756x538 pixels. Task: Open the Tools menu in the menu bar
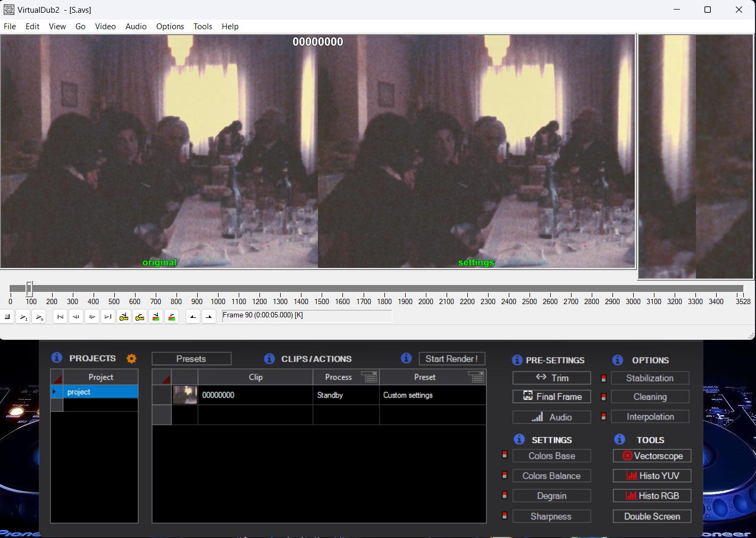pyautogui.click(x=203, y=27)
